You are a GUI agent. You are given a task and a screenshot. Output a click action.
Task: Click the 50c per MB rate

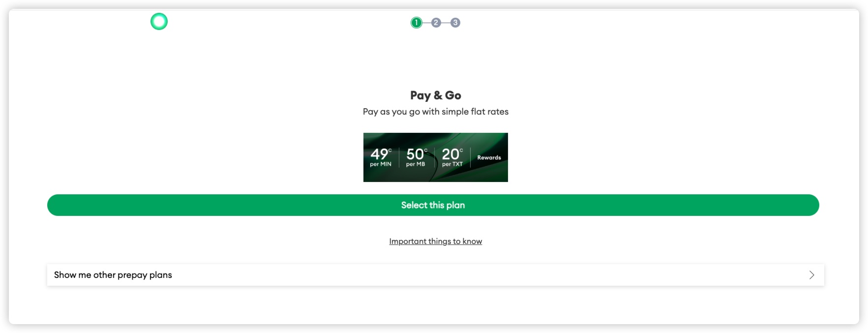point(417,157)
